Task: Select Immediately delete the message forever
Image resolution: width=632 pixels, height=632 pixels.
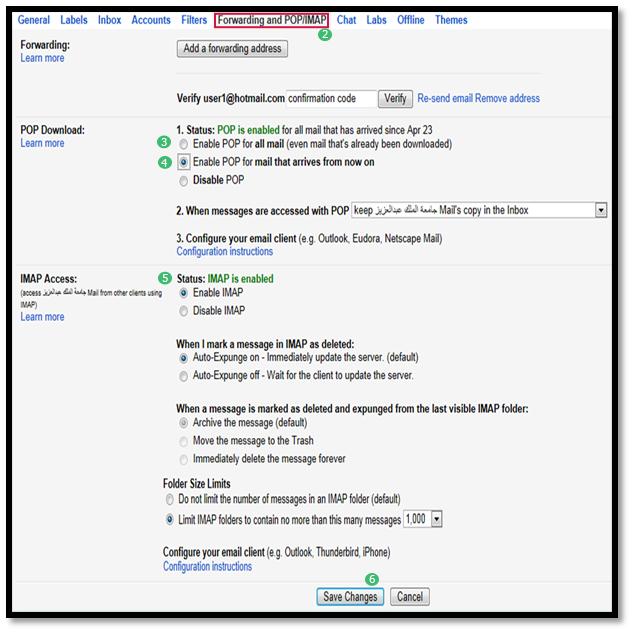Action: (x=183, y=459)
